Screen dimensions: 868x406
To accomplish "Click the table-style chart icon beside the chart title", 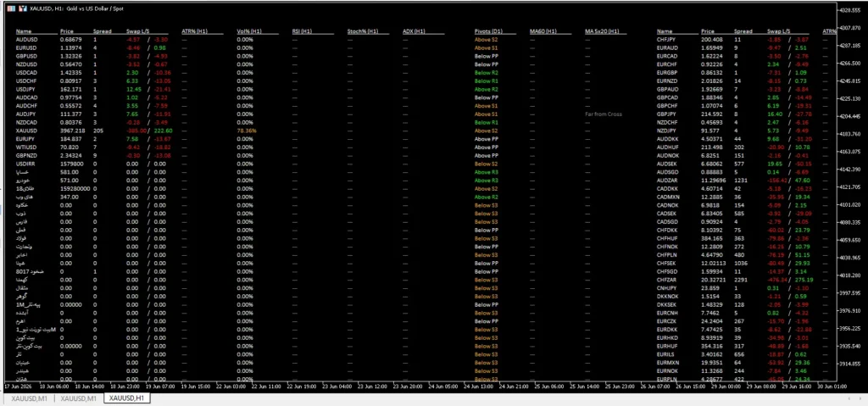I will [x=11, y=8].
